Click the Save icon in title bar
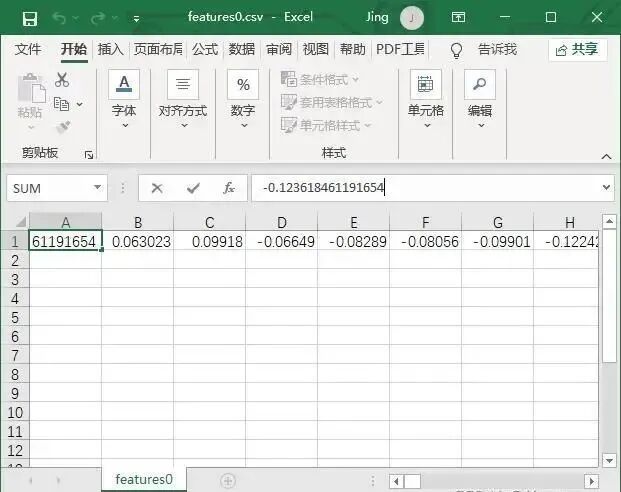The height and width of the screenshot is (492, 621). point(30,19)
